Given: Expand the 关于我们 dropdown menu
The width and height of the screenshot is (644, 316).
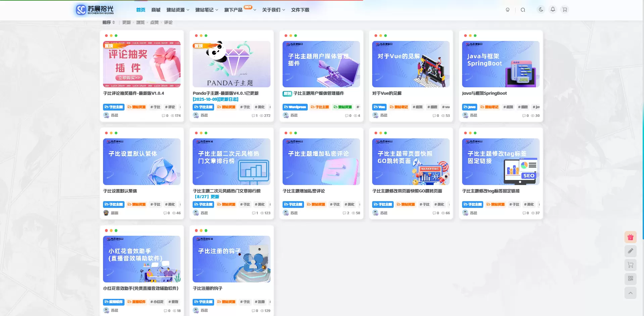Looking at the screenshot, I should (274, 10).
